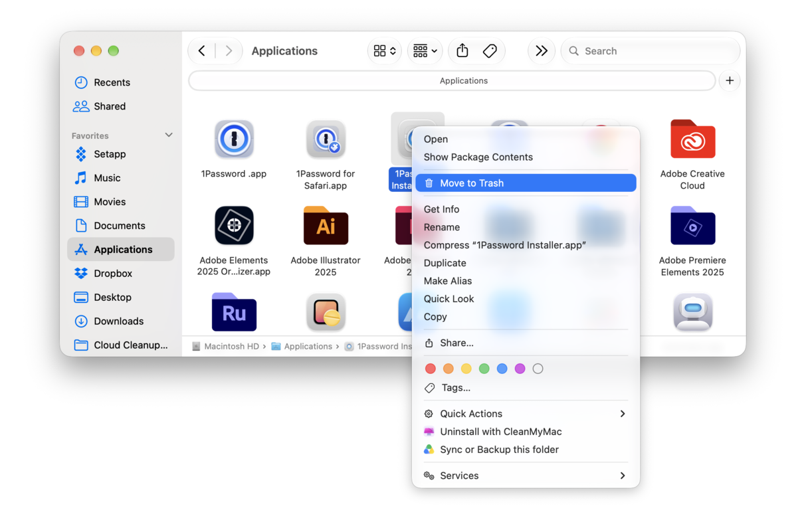Click the Macintosh HD path bar item
The height and width of the screenshot is (532, 808).
225,346
